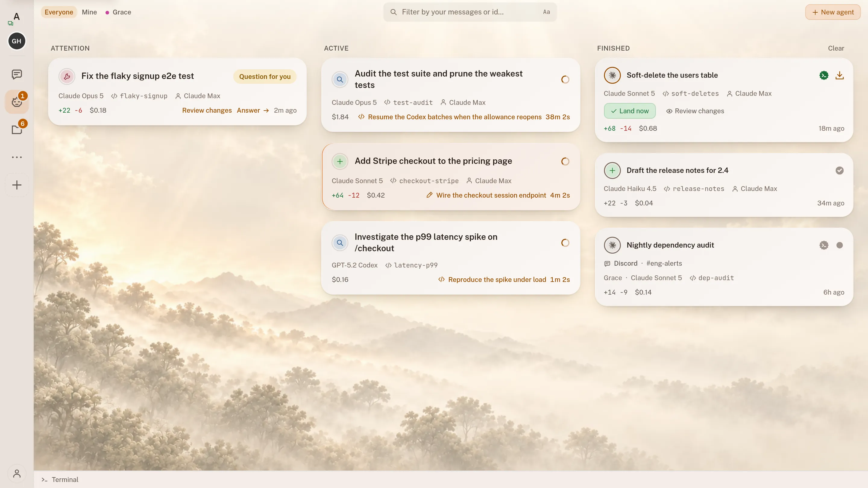Click the gray dot on Nightly dependency audit
868x488 pixels.
[839, 245]
